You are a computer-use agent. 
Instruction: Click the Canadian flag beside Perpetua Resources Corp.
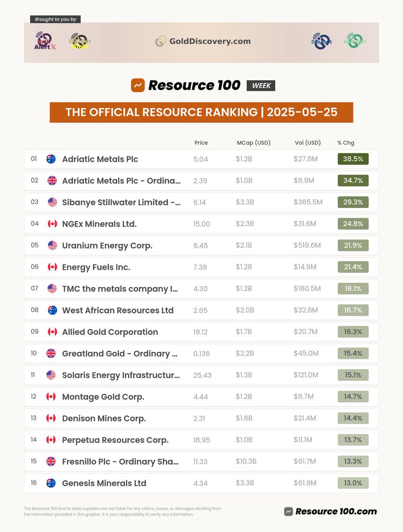pos(51,440)
